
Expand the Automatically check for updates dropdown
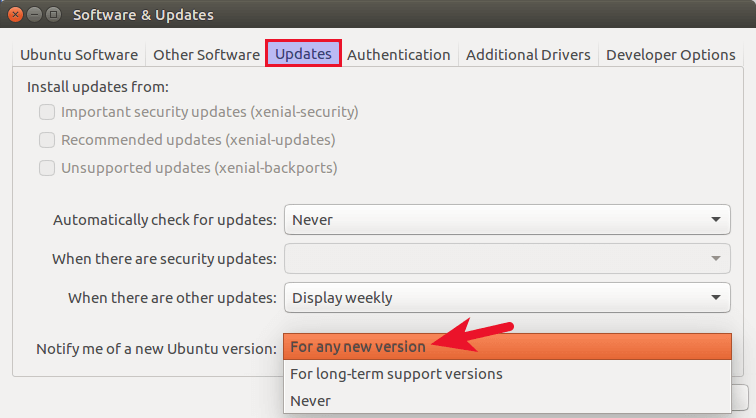point(507,219)
